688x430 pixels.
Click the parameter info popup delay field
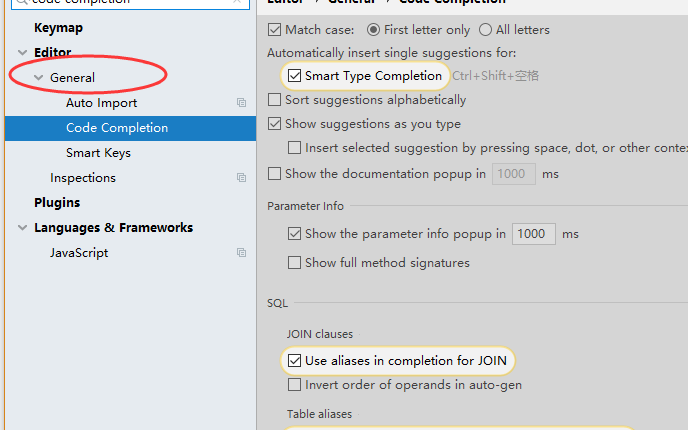pyautogui.click(x=533, y=234)
